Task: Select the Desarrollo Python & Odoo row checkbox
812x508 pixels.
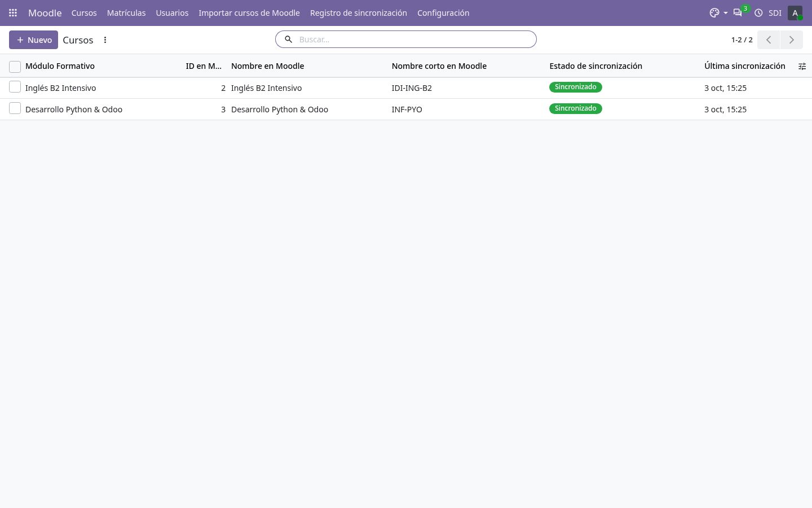Action: (x=15, y=108)
